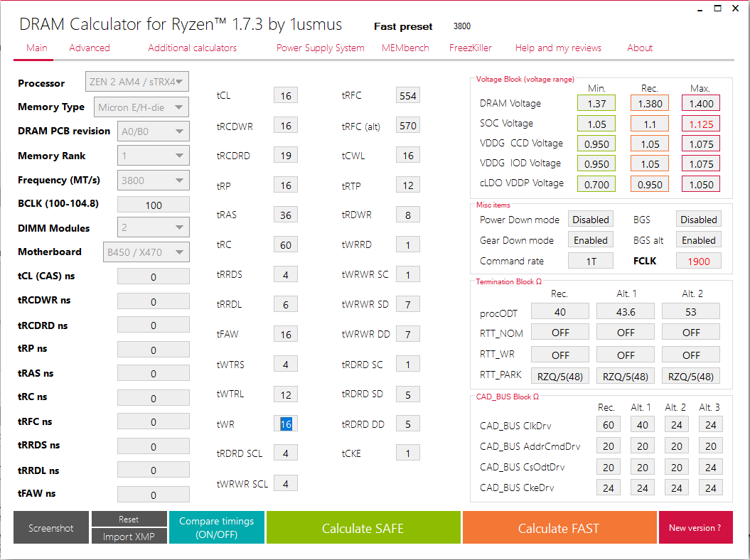Click the tRAS ns field
The image size is (750, 560).
(153, 374)
